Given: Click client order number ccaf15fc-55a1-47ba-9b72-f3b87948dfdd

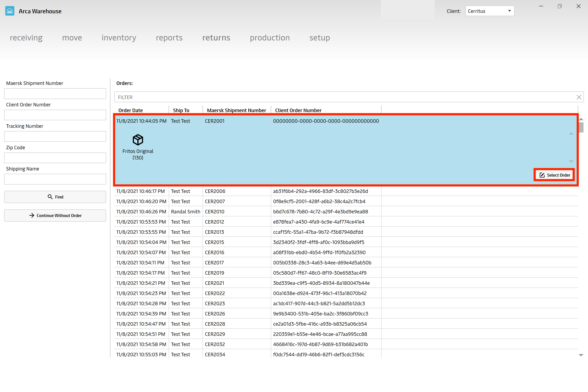Looking at the screenshot, I should (x=318, y=232).
